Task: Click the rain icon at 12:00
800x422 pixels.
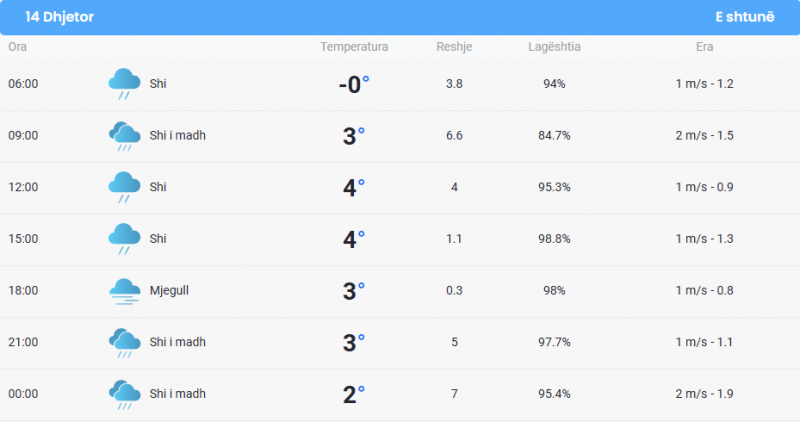Action: (124, 187)
